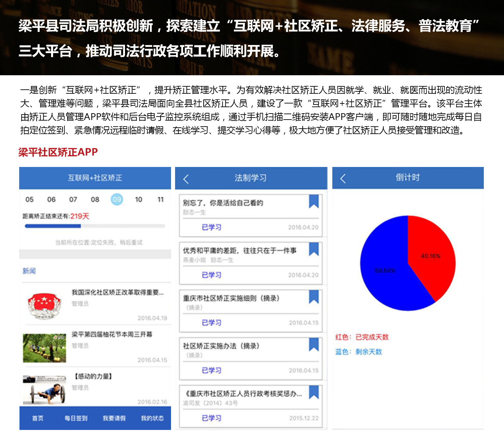Click bookmark icon on 别忘了 article
Screen dimensions: 504x435
pyautogui.click(x=313, y=202)
